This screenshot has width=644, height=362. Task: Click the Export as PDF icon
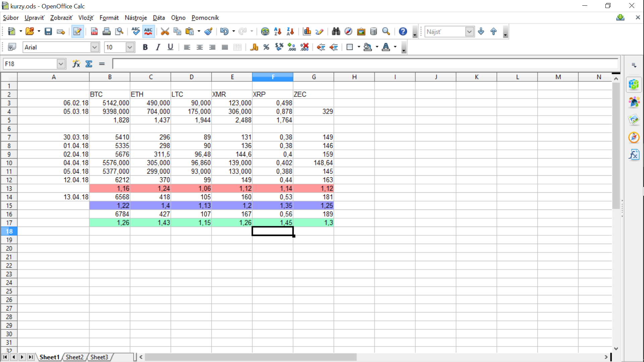point(94,32)
